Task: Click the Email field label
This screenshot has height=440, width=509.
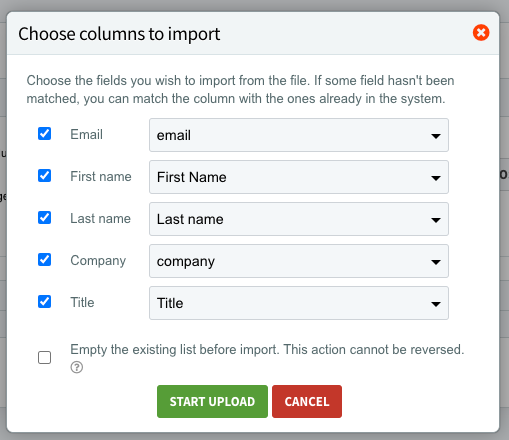Action: pos(86,134)
